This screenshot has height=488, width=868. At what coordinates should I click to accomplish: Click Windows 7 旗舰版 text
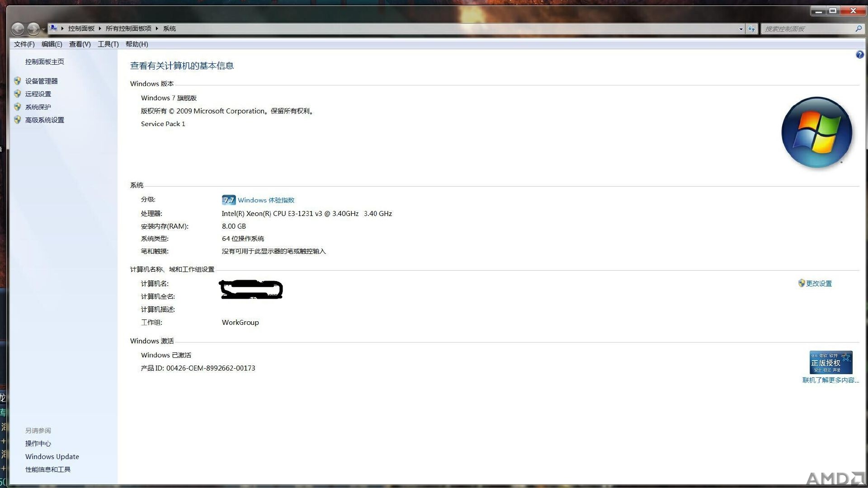click(x=169, y=98)
